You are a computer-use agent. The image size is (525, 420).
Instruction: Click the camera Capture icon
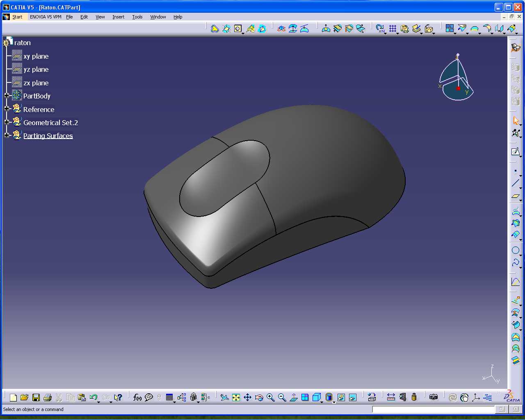pyautogui.click(x=434, y=397)
